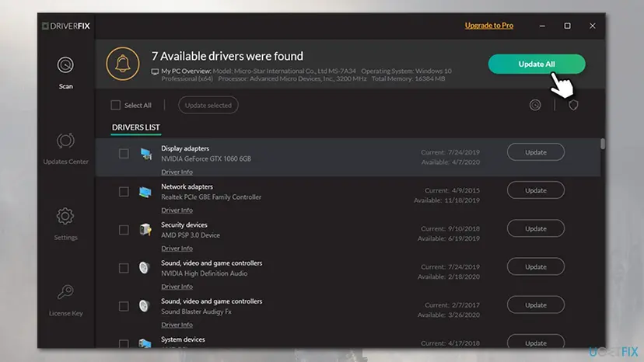Click 'AMD PSP 3.0 Device' text
This screenshot has width=644, height=362.
tap(190, 235)
